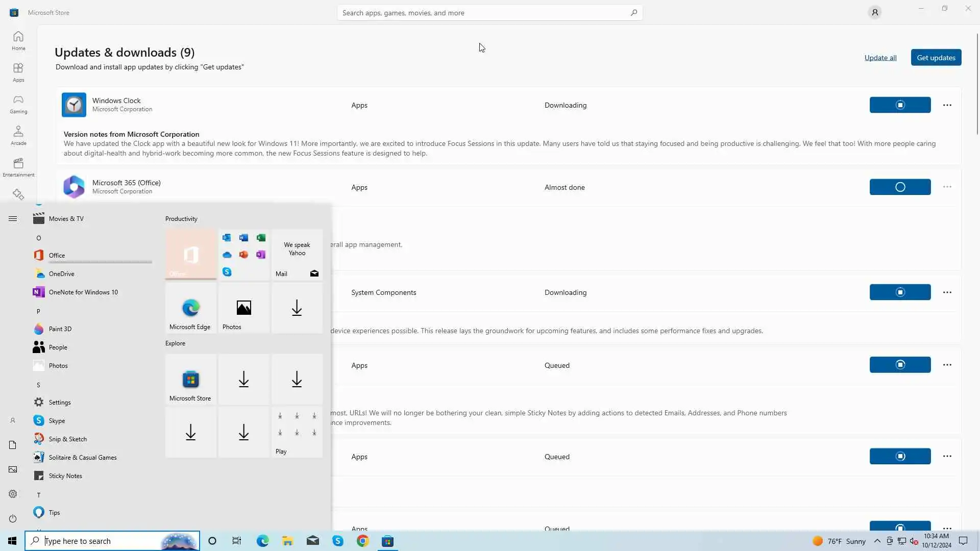
Task: Go to the Arcade sidebar section
Action: (18, 135)
